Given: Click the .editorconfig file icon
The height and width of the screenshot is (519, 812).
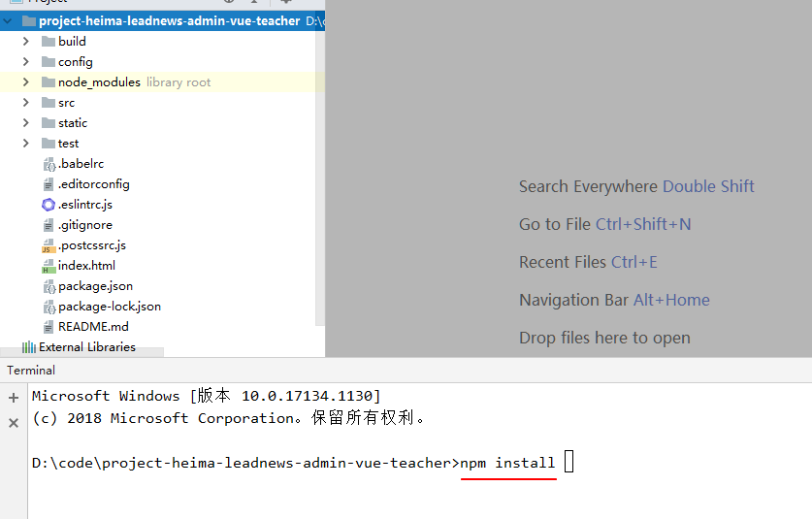Looking at the screenshot, I should (x=49, y=184).
